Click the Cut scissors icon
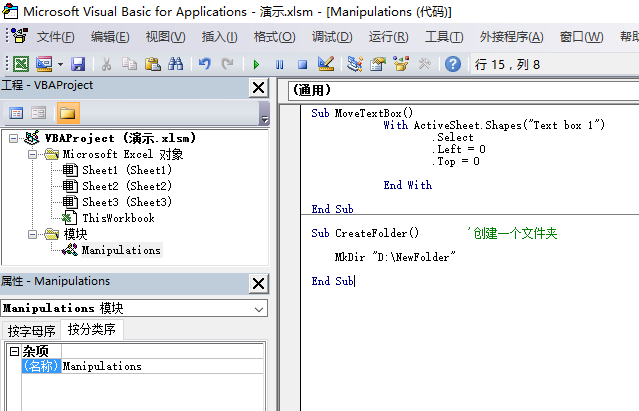The width and height of the screenshot is (639, 411). point(106,64)
